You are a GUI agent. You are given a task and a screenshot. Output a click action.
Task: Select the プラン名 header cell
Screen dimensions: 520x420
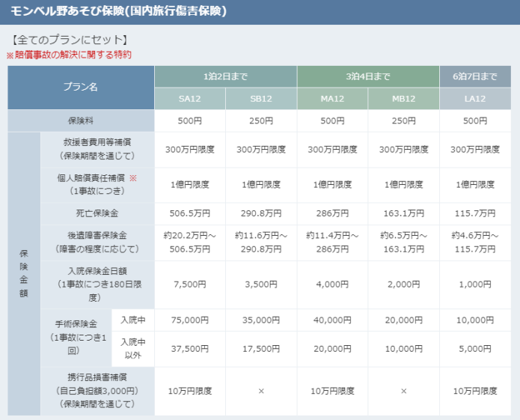coord(81,88)
